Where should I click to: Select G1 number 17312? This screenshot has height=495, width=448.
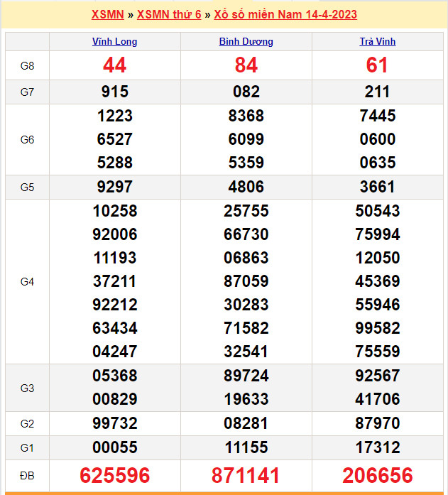377,448
